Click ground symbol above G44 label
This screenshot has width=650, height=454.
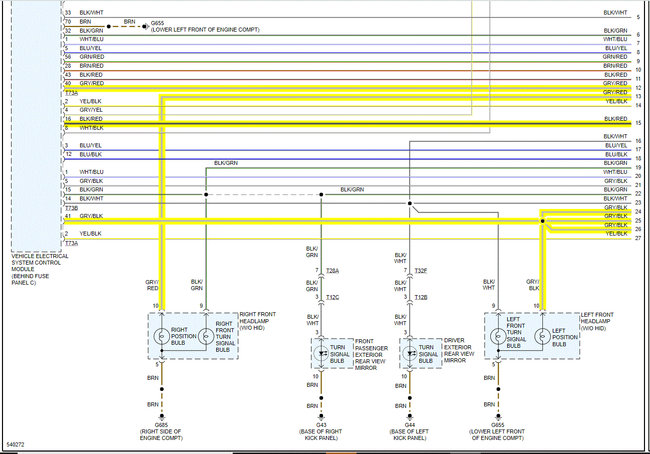pyautogui.click(x=410, y=417)
